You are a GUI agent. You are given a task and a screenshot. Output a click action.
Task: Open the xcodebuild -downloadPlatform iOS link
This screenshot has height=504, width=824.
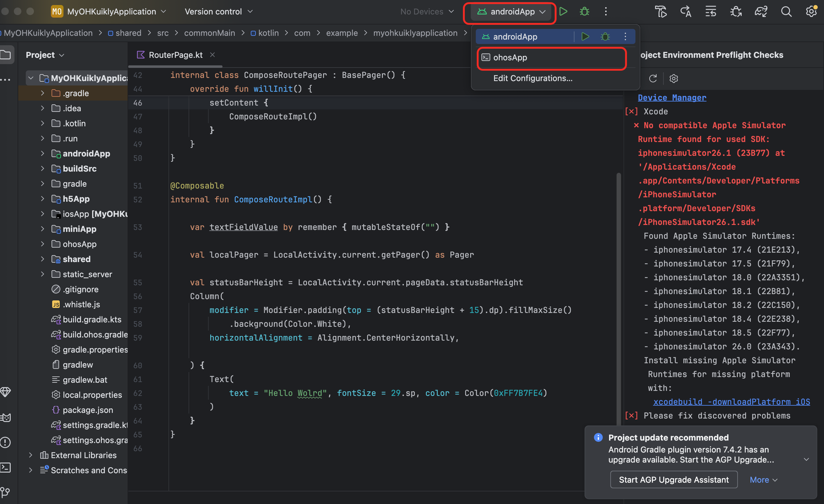tap(731, 402)
